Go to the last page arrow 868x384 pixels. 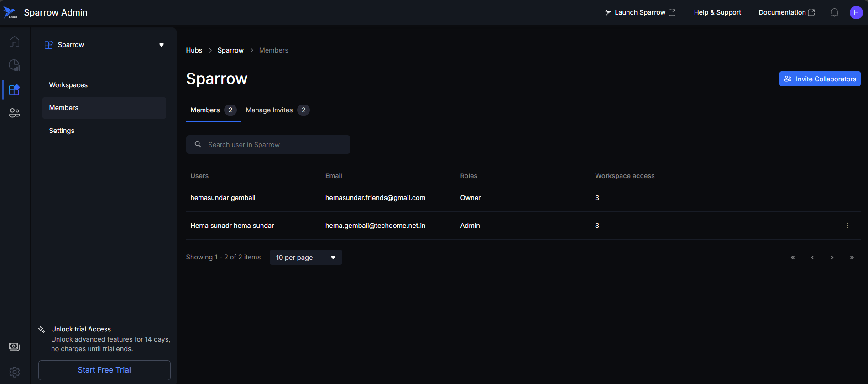click(x=852, y=258)
